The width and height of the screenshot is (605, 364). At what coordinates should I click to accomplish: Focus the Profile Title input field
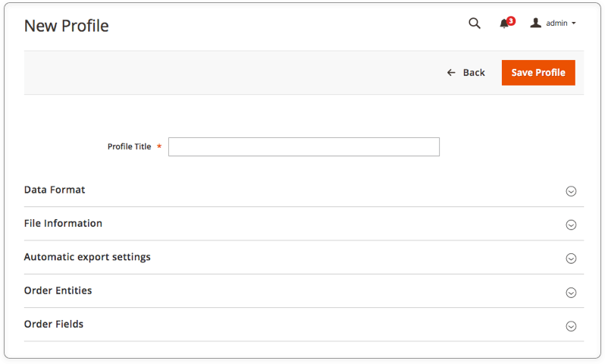pyautogui.click(x=304, y=146)
